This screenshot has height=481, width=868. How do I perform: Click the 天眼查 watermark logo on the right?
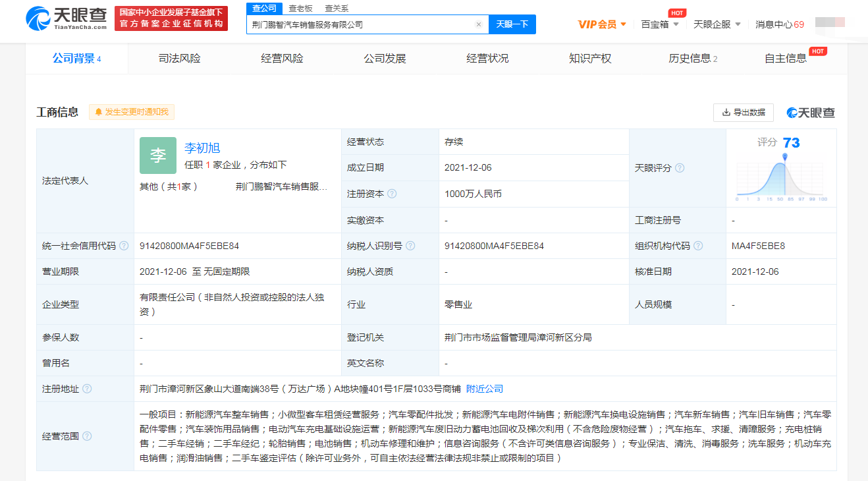click(811, 113)
